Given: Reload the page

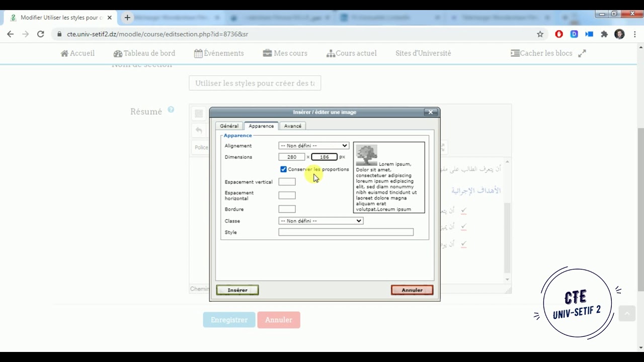Looking at the screenshot, I should (x=41, y=34).
